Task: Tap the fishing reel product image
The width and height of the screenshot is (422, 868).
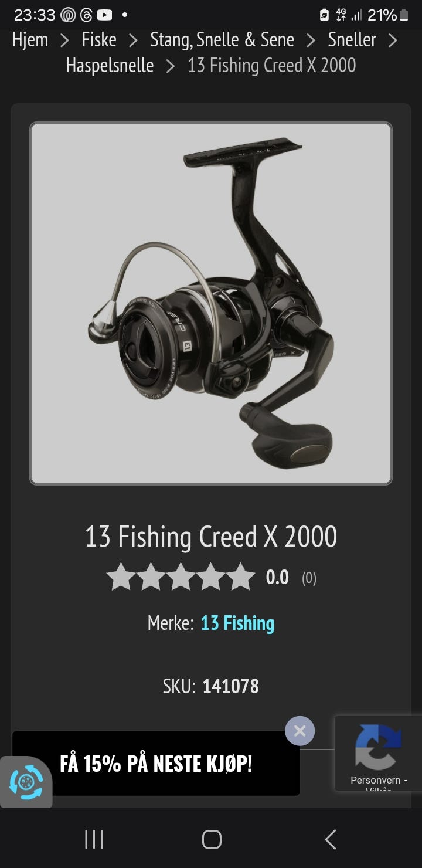Action: click(211, 303)
